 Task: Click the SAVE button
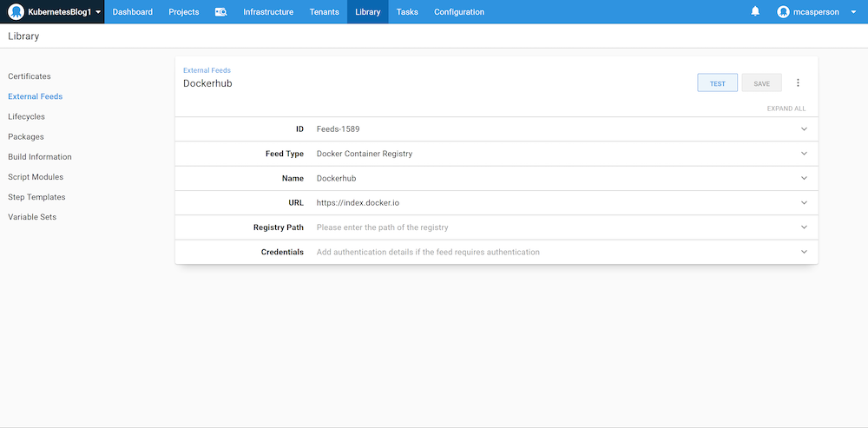(761, 83)
